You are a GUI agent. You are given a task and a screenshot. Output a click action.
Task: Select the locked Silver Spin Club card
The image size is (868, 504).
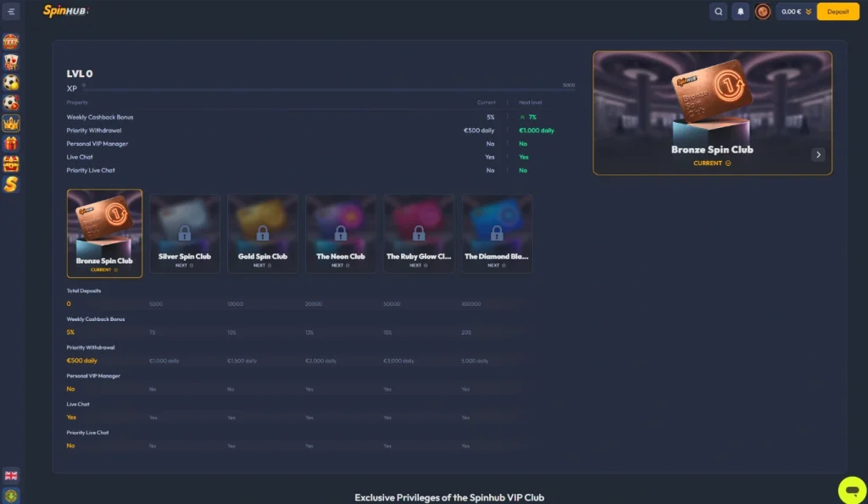pyautogui.click(x=184, y=234)
